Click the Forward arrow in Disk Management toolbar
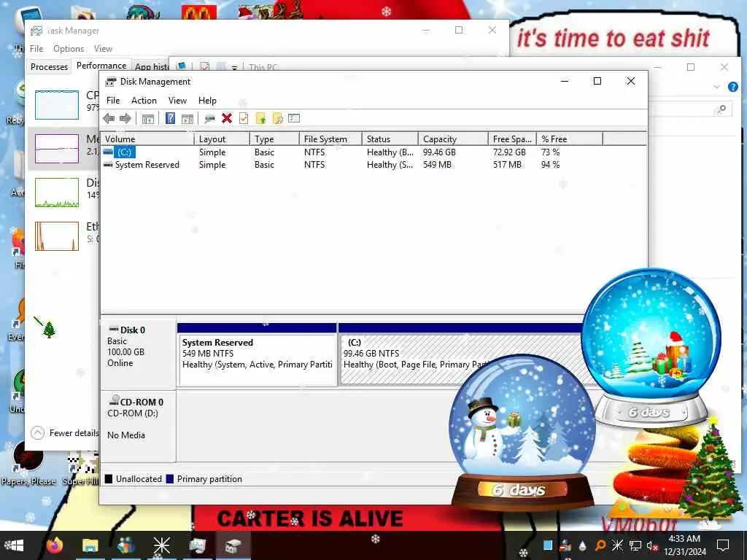 click(125, 119)
